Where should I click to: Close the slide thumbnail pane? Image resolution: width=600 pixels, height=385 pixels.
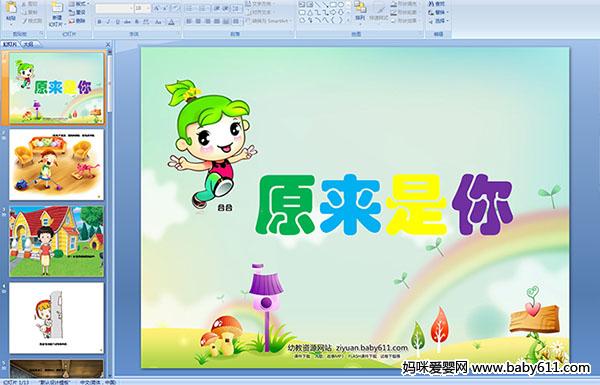point(108,44)
